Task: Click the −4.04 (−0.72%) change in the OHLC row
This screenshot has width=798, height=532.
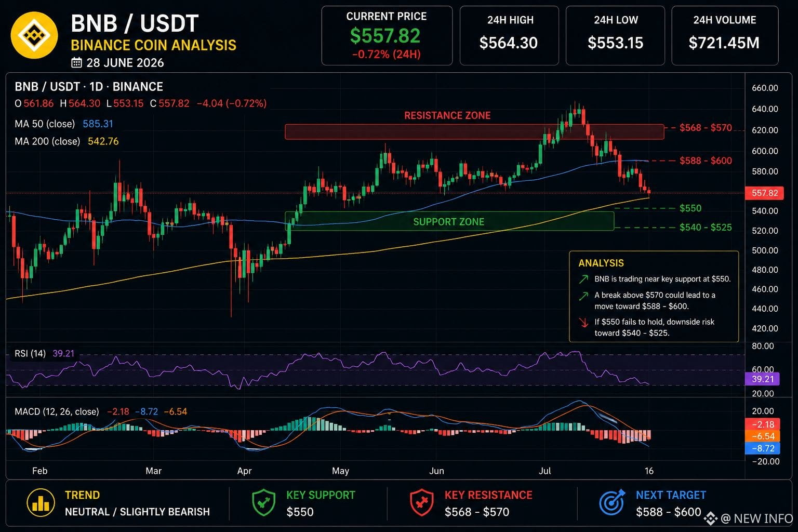Action: (x=232, y=103)
